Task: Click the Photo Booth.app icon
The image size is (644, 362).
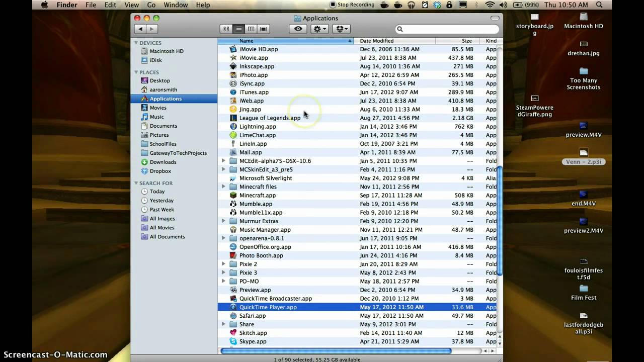Action: pyautogui.click(x=233, y=255)
